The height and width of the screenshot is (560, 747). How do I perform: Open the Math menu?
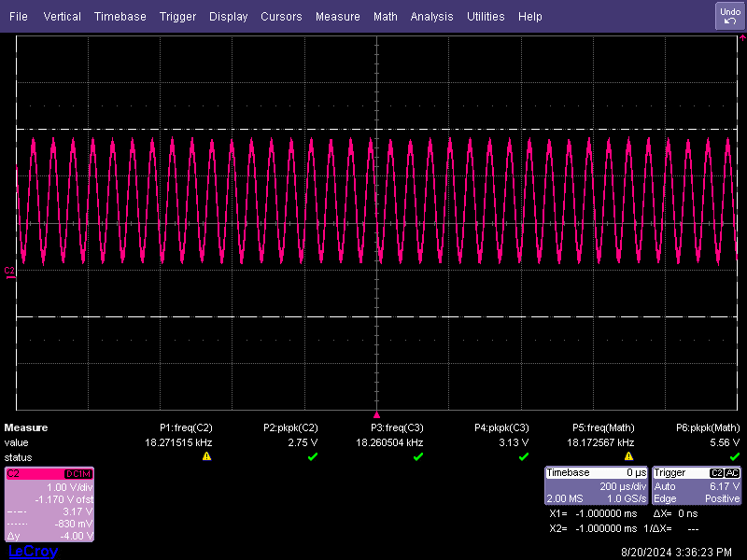(385, 16)
